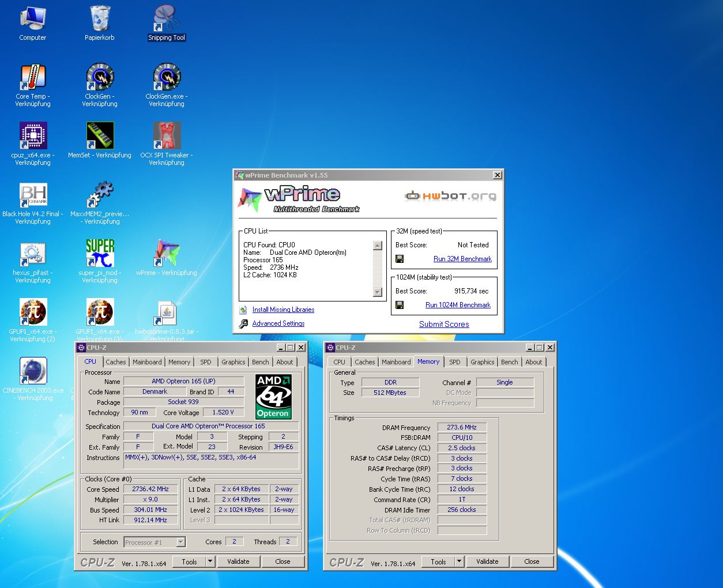Run the 32M Benchmark
723x588 pixels.
click(462, 259)
